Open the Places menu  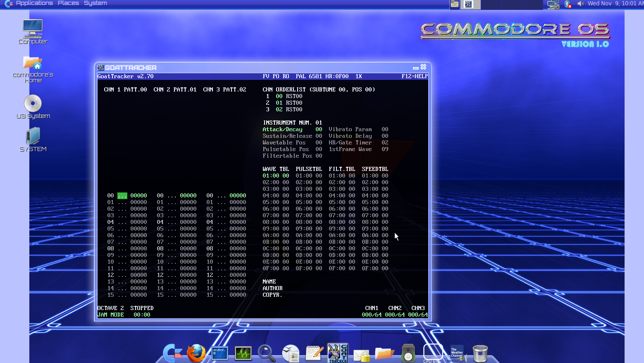68,3
